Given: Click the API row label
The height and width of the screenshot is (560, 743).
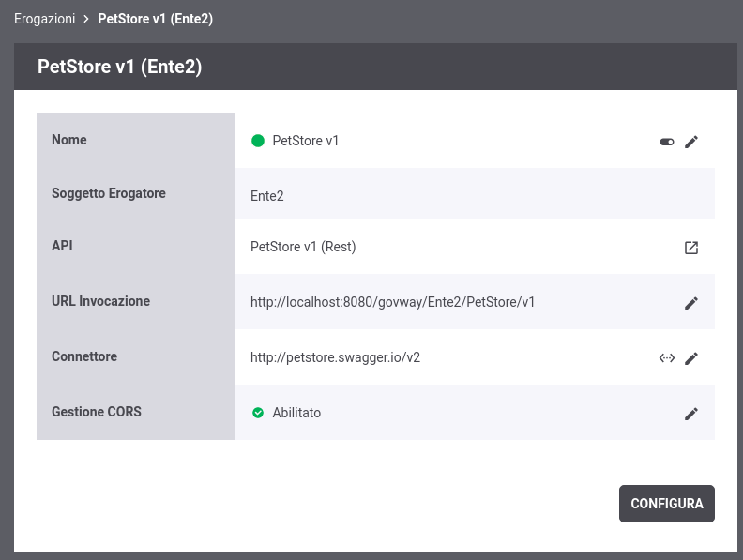Looking at the screenshot, I should [x=62, y=246].
